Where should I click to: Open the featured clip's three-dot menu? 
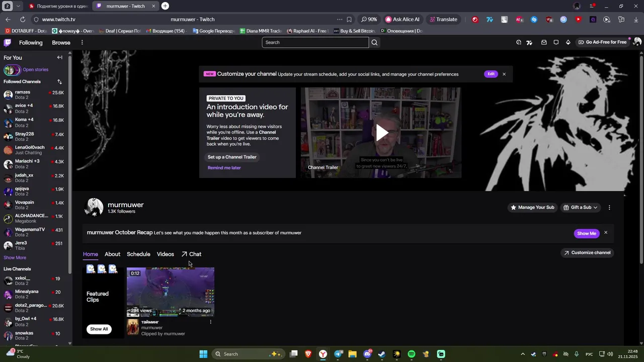click(210, 322)
